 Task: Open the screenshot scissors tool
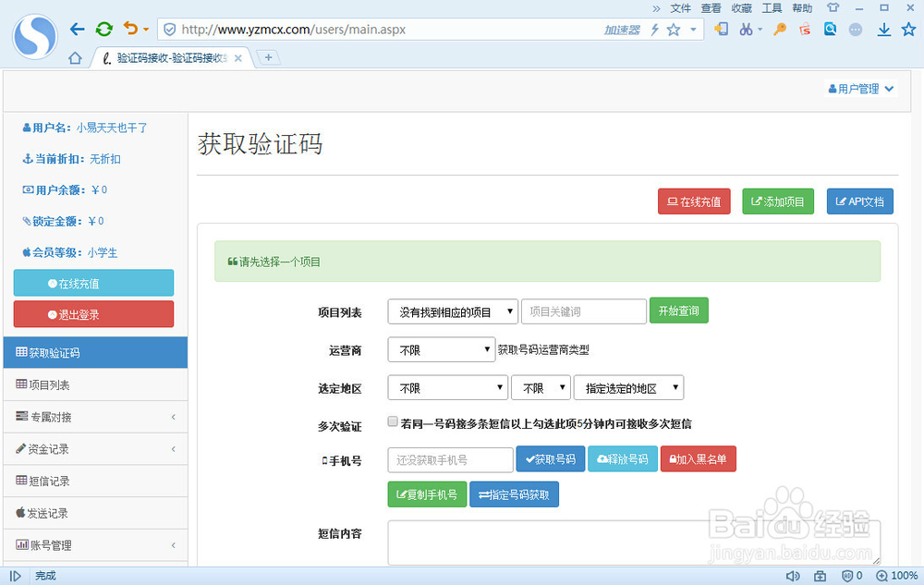coord(747,29)
